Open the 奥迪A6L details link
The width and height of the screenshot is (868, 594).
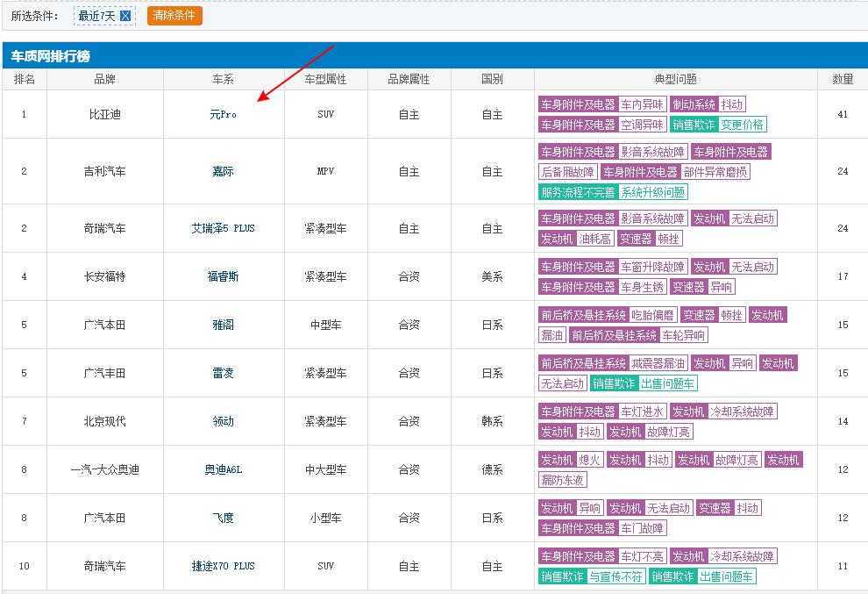pyautogui.click(x=222, y=469)
